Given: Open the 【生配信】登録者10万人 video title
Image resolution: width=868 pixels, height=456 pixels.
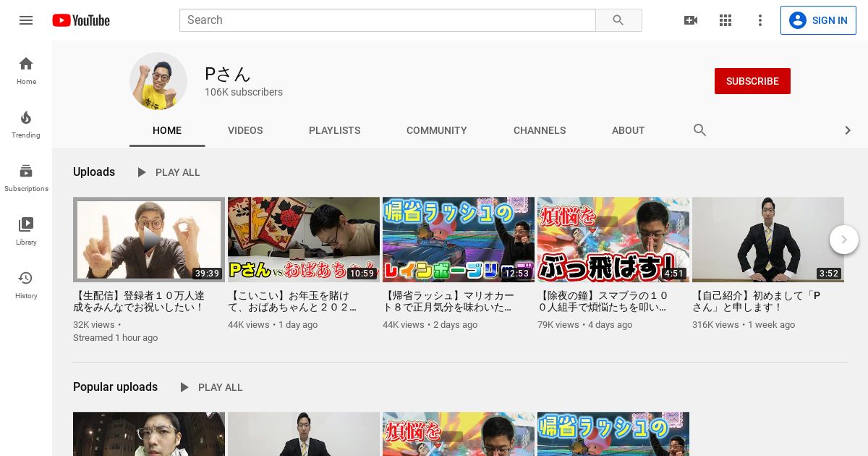Looking at the screenshot, I should tap(139, 301).
